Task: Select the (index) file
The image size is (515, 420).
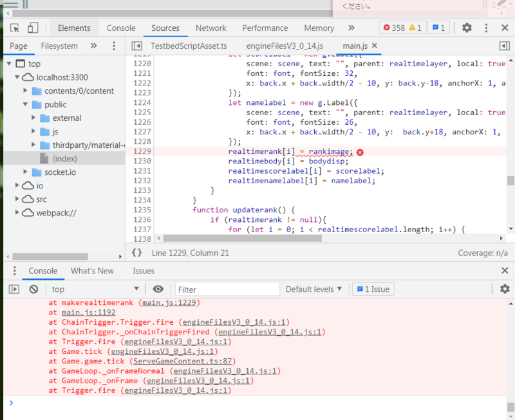Action: click(64, 158)
